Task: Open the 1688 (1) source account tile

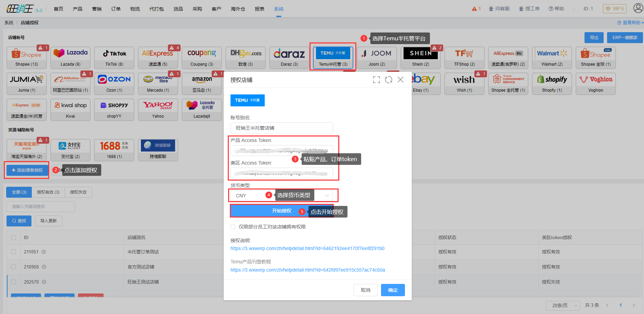Action: click(114, 150)
